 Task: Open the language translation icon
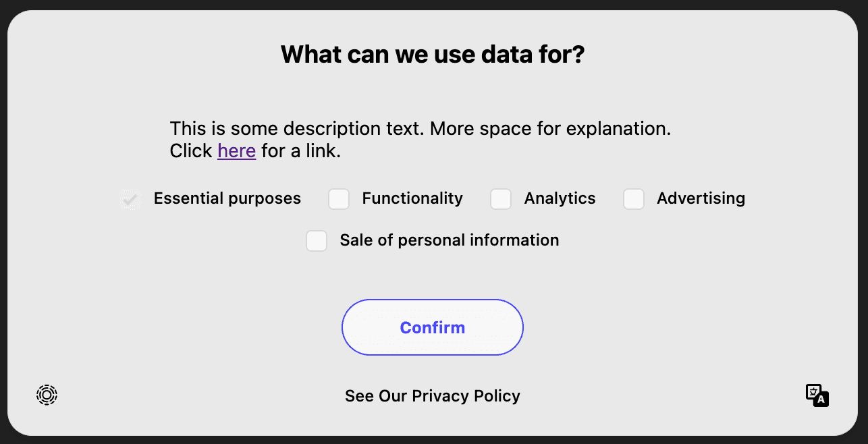[817, 395]
